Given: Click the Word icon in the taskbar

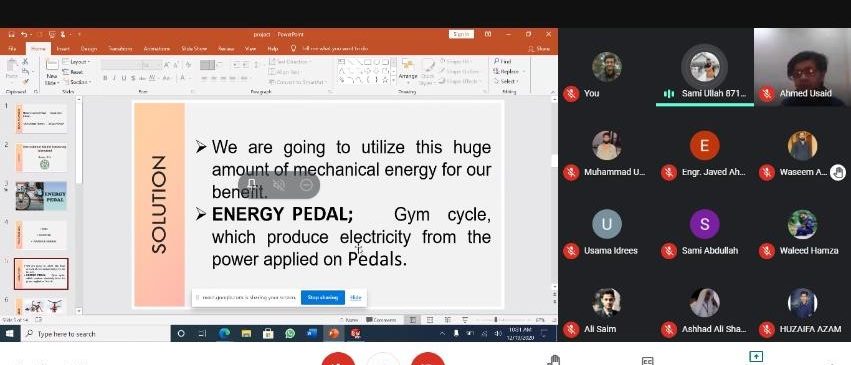Looking at the screenshot, I should (312, 333).
